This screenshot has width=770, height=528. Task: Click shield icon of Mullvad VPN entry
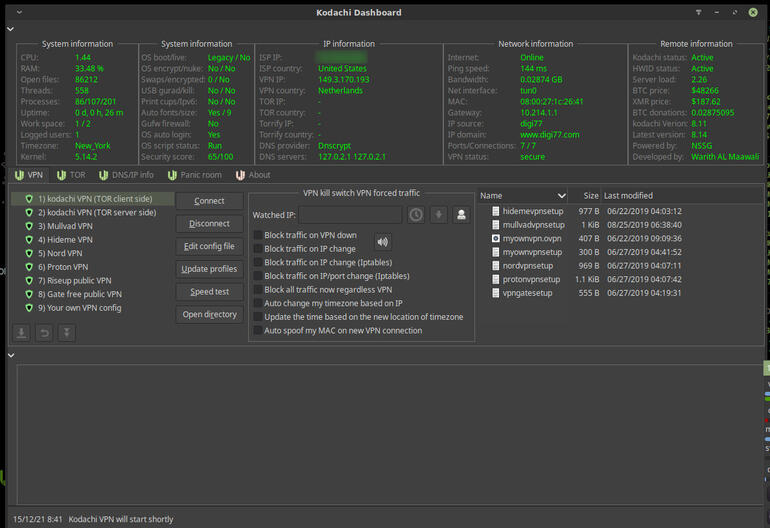29,226
